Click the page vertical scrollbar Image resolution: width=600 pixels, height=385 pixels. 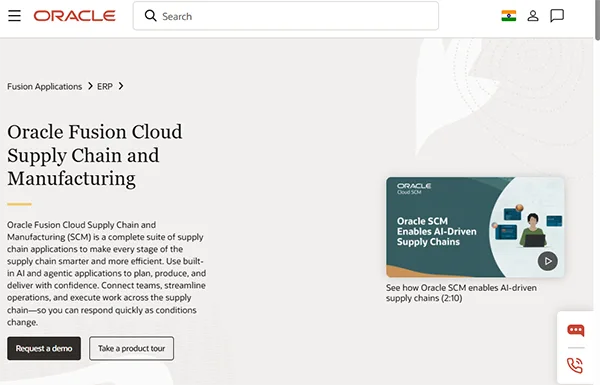(x=597, y=19)
